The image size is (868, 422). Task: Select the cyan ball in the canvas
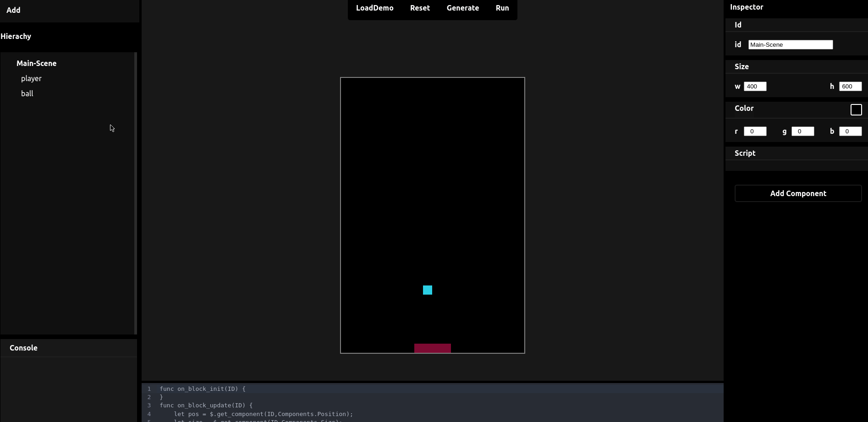pos(428,290)
